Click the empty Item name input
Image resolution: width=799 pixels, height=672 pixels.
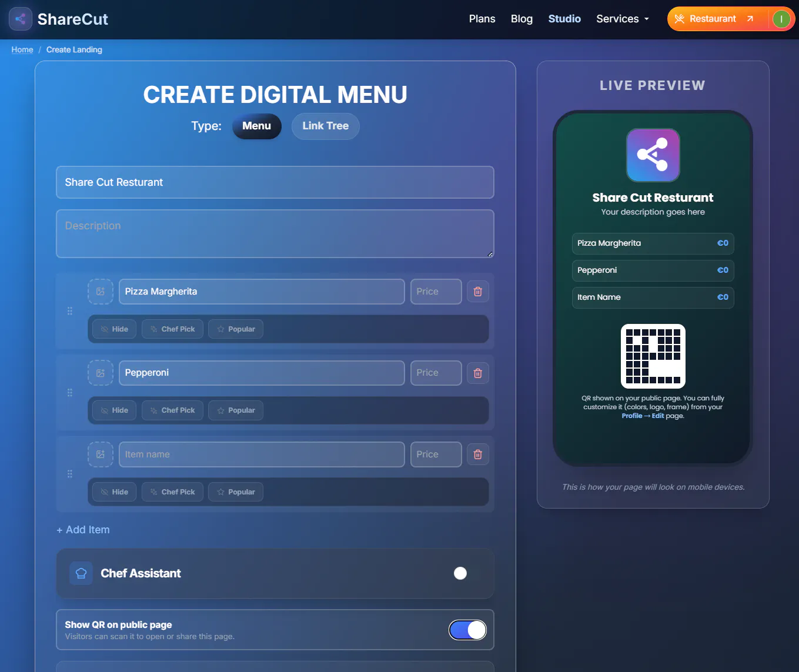click(262, 454)
